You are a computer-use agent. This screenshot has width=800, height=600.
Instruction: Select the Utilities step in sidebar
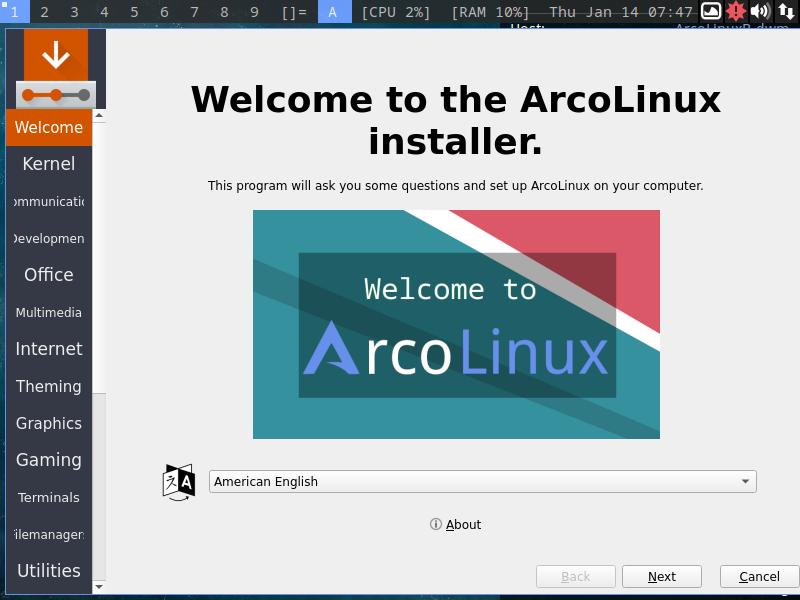[49, 570]
